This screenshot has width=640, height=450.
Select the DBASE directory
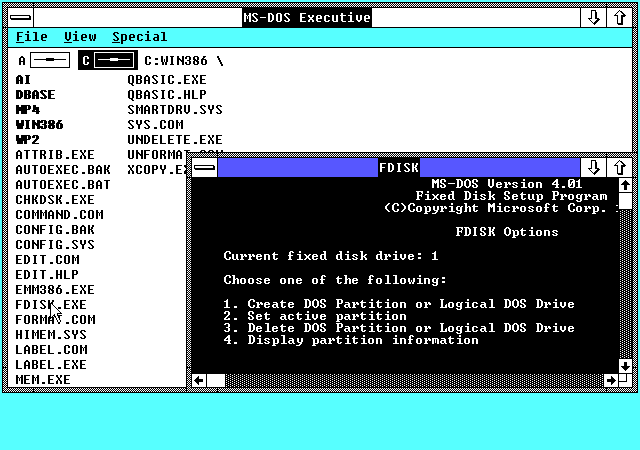click(35, 95)
